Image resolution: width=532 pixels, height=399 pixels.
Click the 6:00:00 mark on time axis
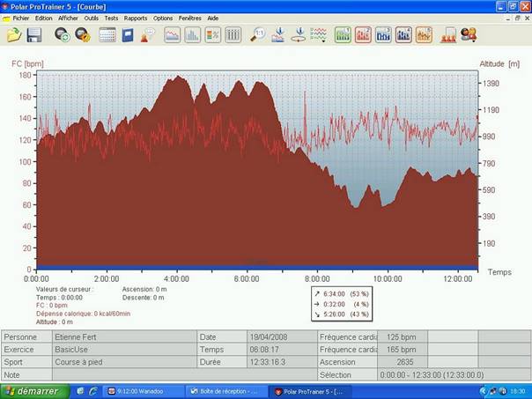(247, 278)
